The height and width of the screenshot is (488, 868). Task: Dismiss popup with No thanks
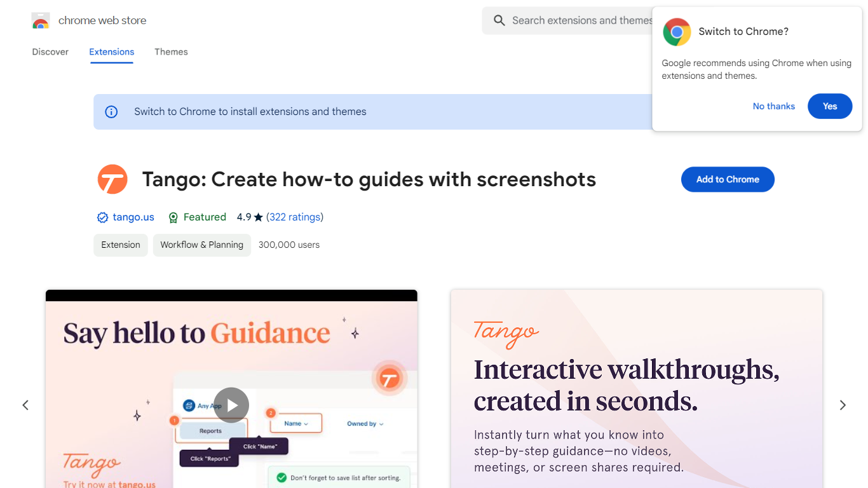(773, 106)
